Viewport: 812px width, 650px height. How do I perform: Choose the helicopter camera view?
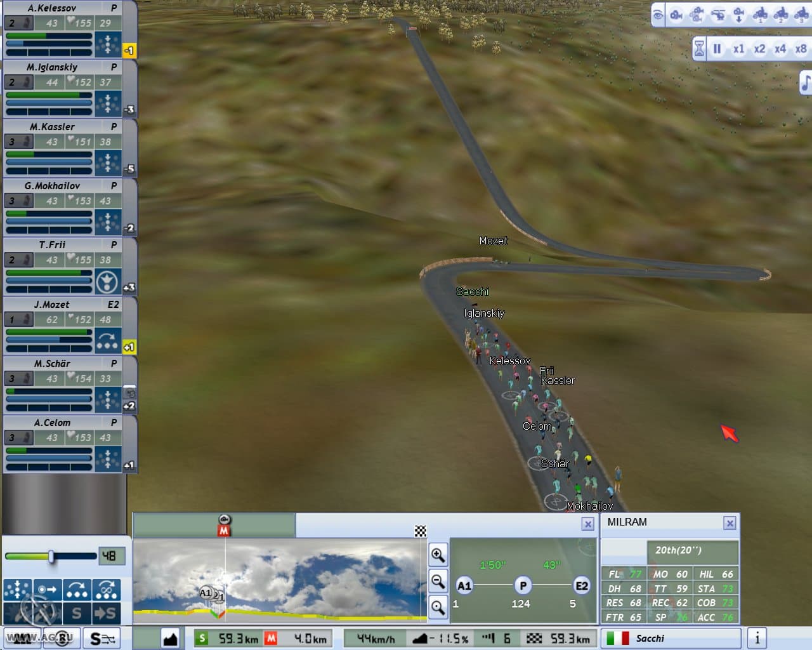point(718,15)
